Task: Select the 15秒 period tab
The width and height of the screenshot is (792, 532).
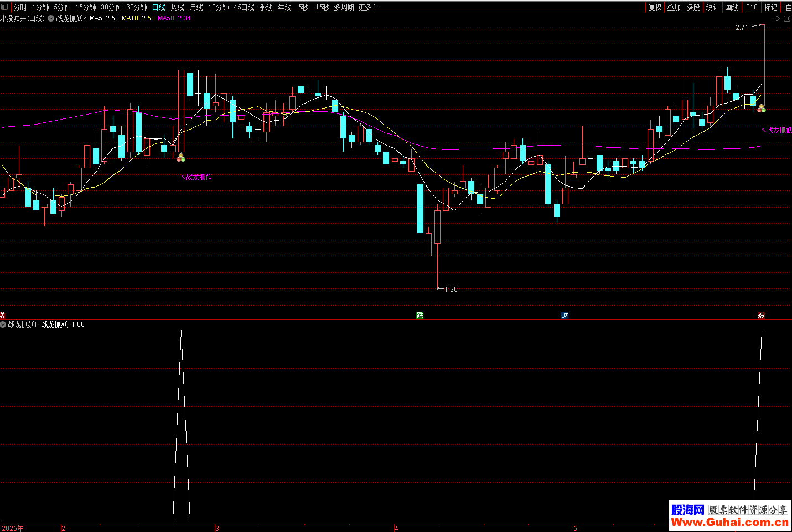Action: tap(323, 7)
